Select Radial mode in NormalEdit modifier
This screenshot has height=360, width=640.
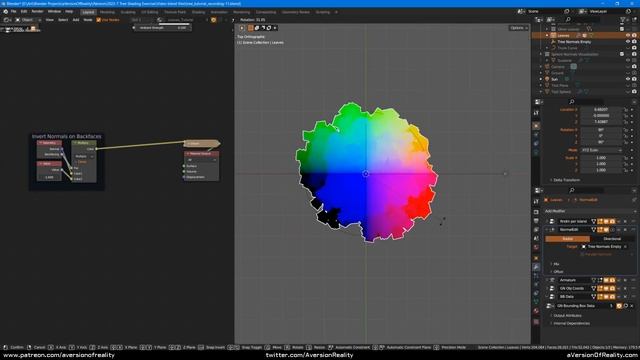click(x=567, y=239)
